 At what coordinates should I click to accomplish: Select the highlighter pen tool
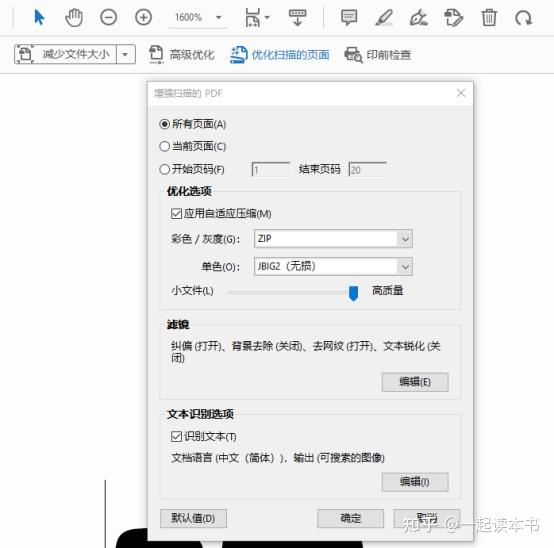click(x=384, y=18)
